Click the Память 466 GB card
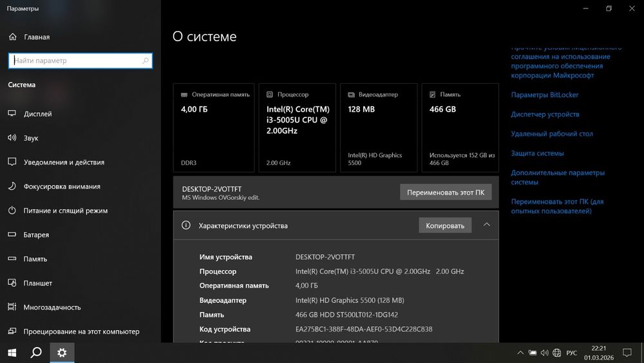The image size is (644, 363). point(460,128)
